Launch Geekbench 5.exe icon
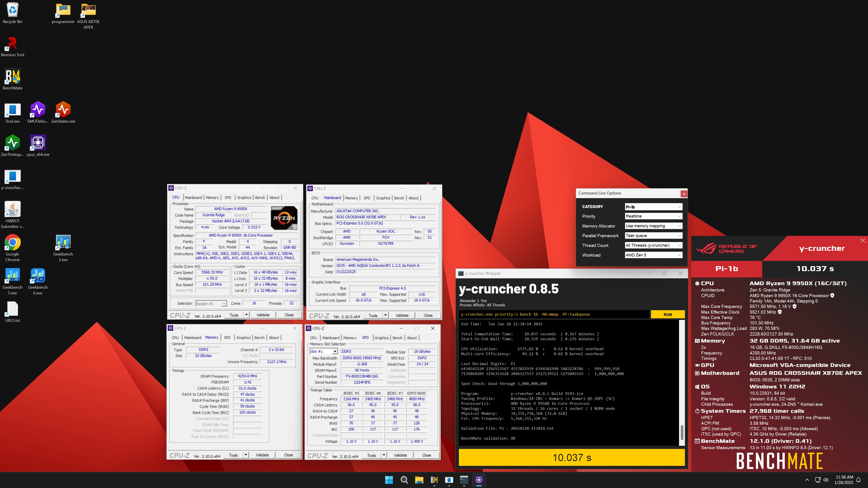Viewport: 868px width, 488px height. click(x=12, y=282)
